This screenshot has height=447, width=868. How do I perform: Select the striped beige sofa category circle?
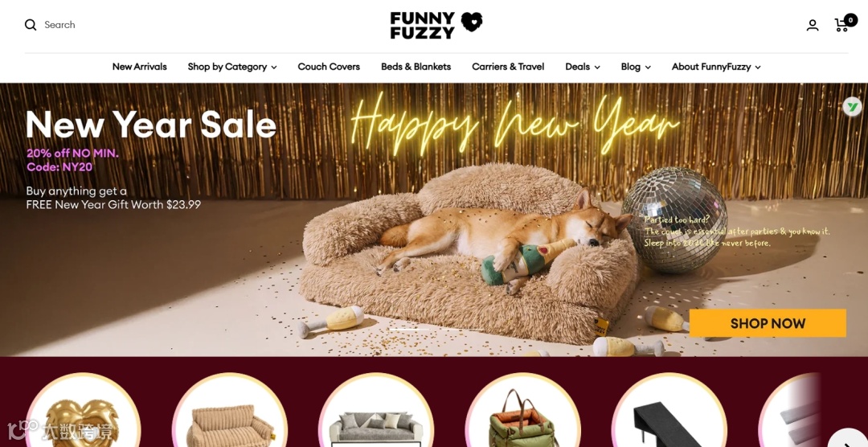[230, 411]
